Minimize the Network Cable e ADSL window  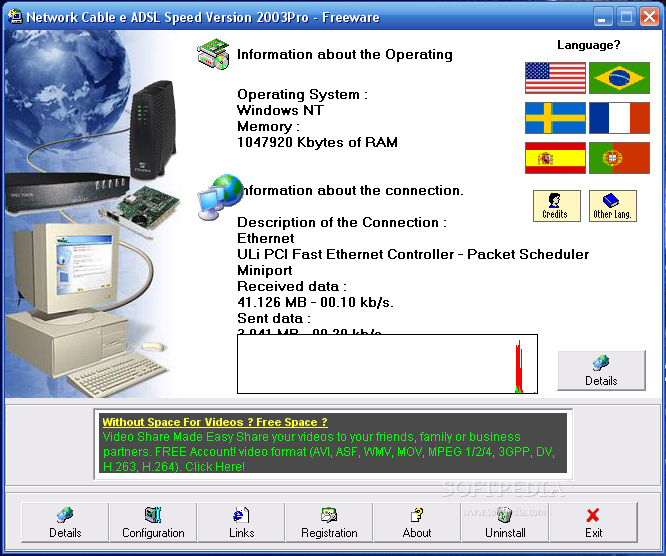click(603, 17)
